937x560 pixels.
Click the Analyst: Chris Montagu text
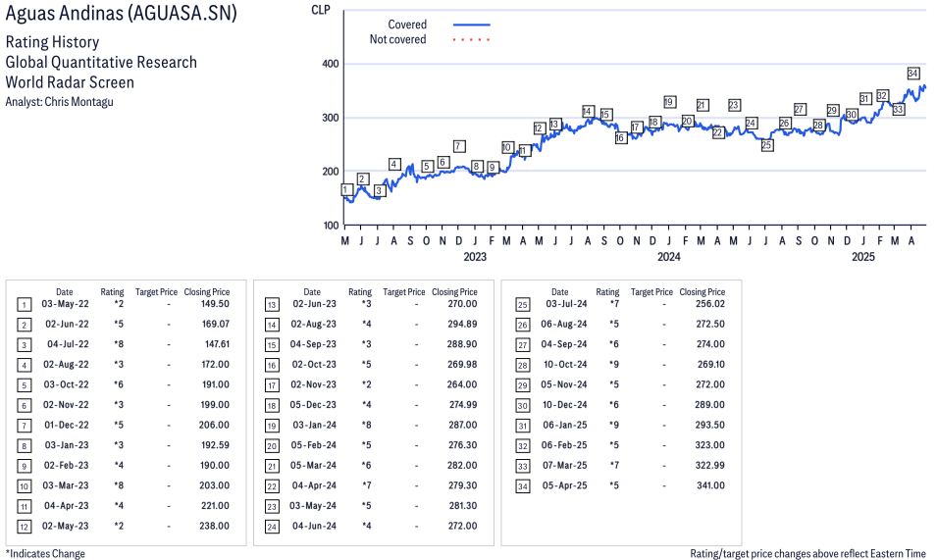click(x=59, y=101)
